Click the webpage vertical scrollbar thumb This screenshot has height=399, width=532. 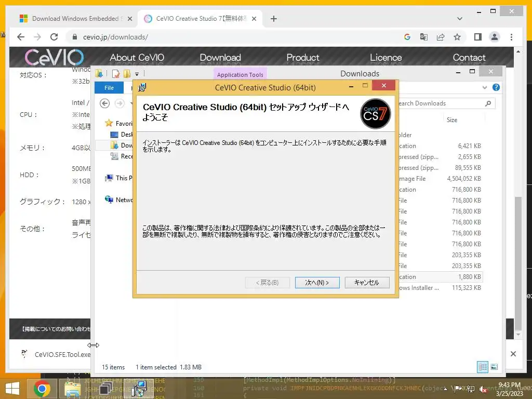pyautogui.click(x=518, y=263)
